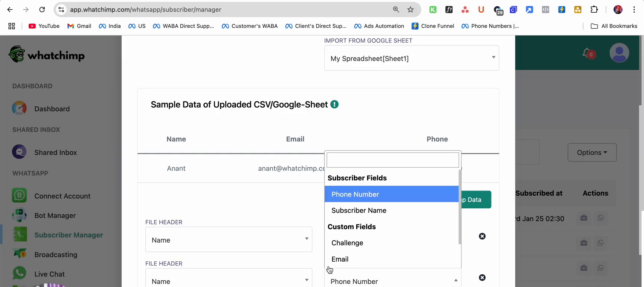Select Phone Number from Subscriber Fields

coord(391,194)
